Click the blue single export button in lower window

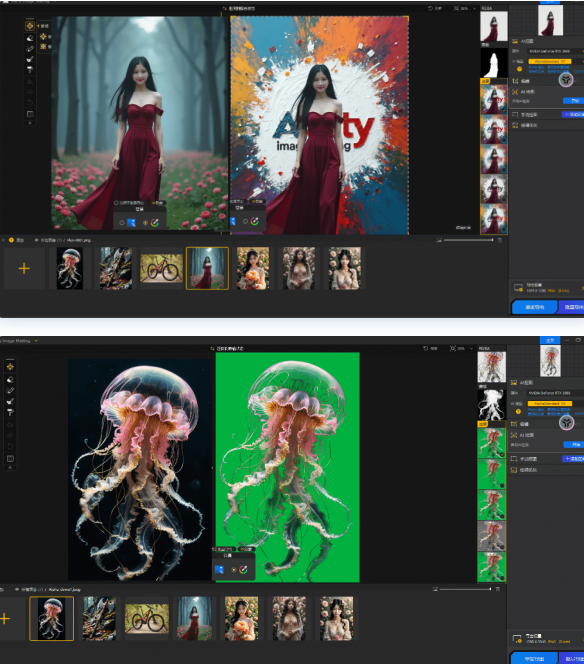(534, 658)
